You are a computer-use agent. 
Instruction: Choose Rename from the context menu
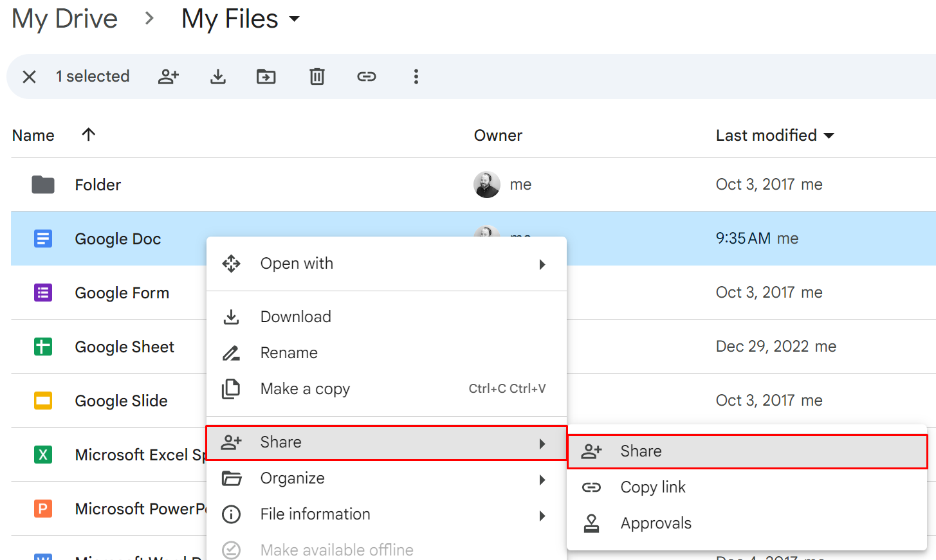[x=387, y=353]
